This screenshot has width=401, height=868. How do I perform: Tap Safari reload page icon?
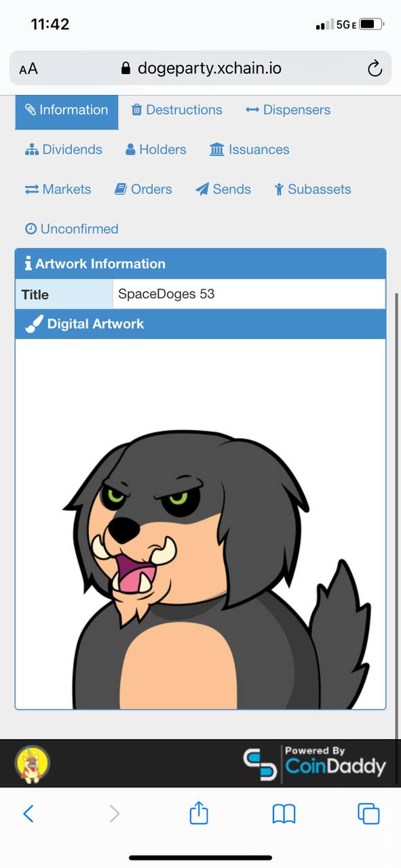point(374,68)
